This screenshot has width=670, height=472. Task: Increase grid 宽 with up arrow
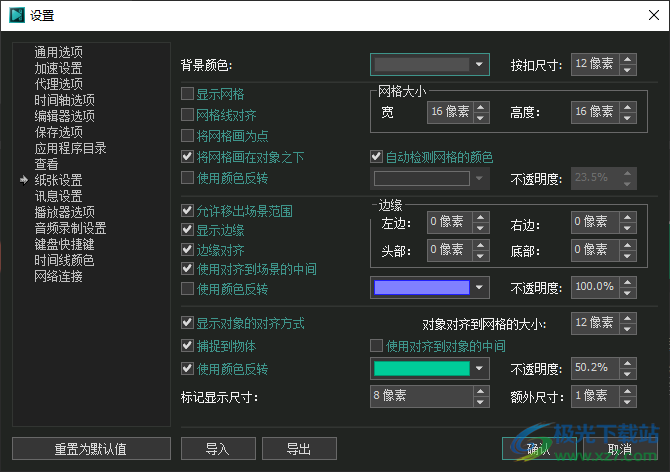pos(480,108)
